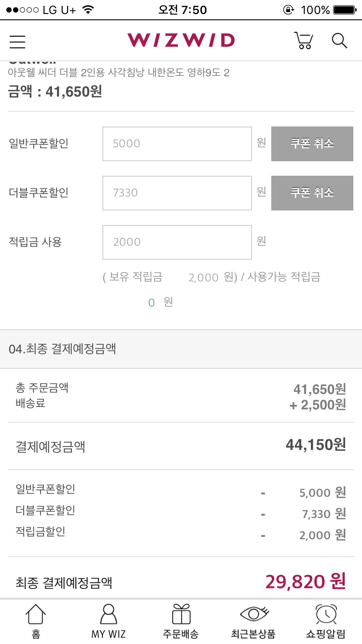The image size is (362, 644).
Task: Open the shopping cart
Action: (x=303, y=41)
